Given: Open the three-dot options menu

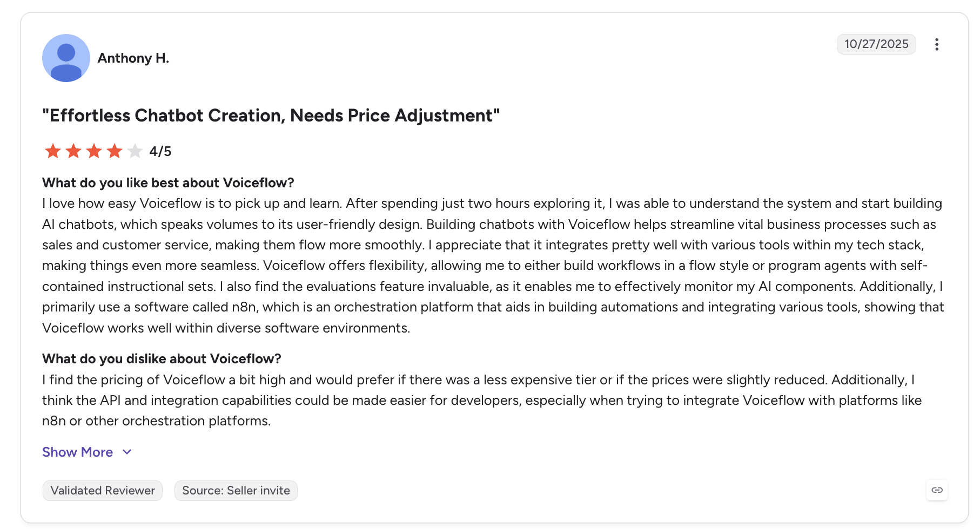Looking at the screenshot, I should point(937,44).
